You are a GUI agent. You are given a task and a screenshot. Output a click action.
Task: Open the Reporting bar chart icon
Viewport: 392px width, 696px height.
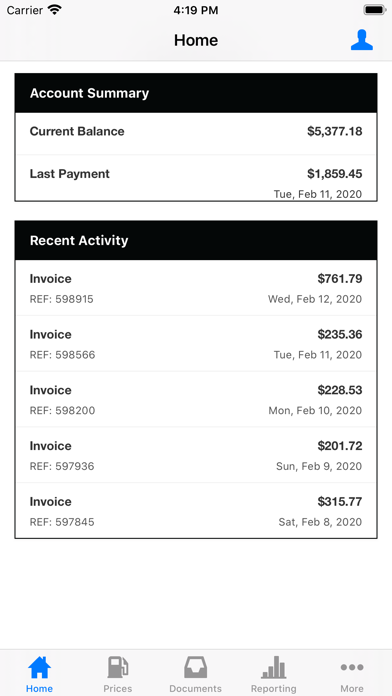(x=273, y=667)
